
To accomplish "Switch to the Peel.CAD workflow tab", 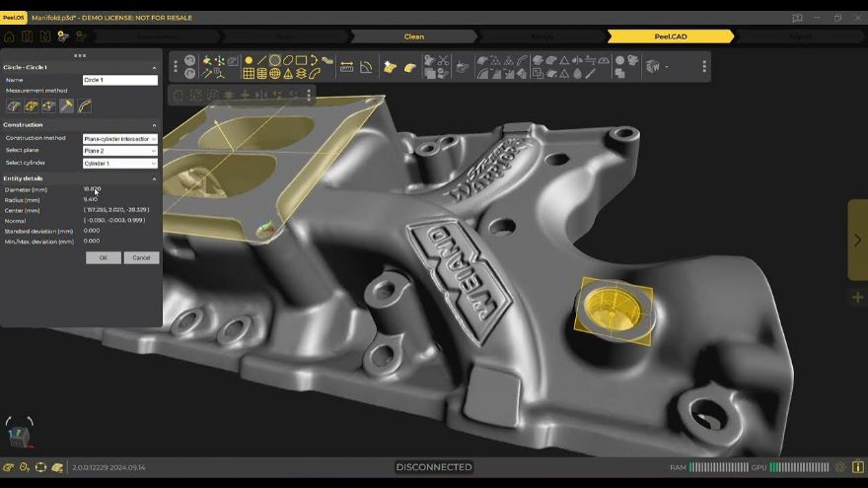I will (x=671, y=36).
